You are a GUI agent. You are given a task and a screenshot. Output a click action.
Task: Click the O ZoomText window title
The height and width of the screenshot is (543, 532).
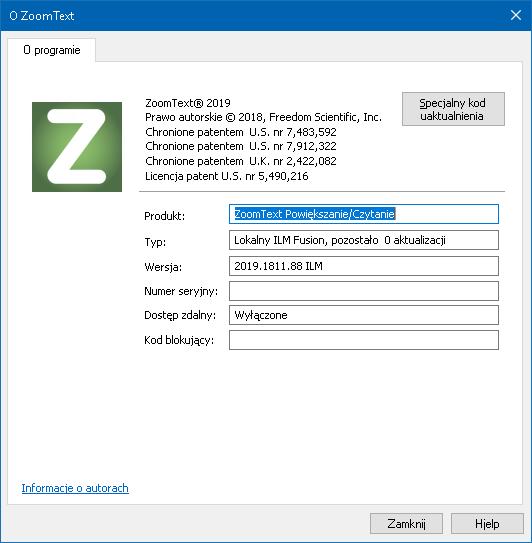click(x=42, y=16)
